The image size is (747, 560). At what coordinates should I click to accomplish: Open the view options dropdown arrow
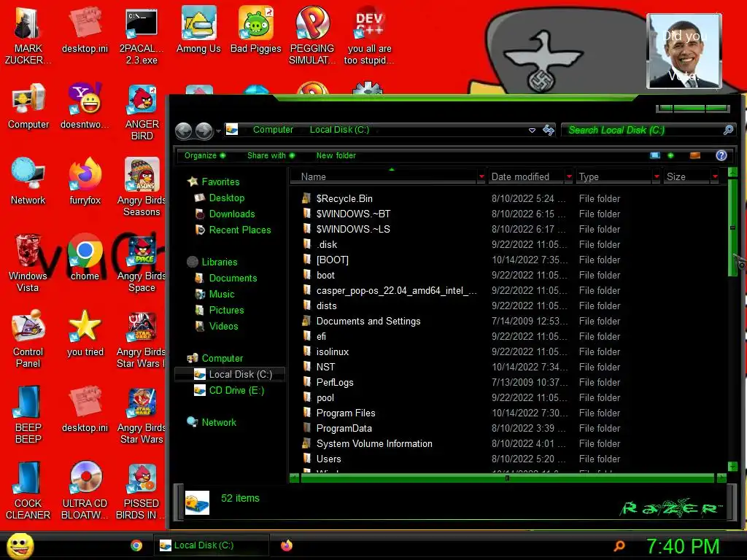(671, 155)
